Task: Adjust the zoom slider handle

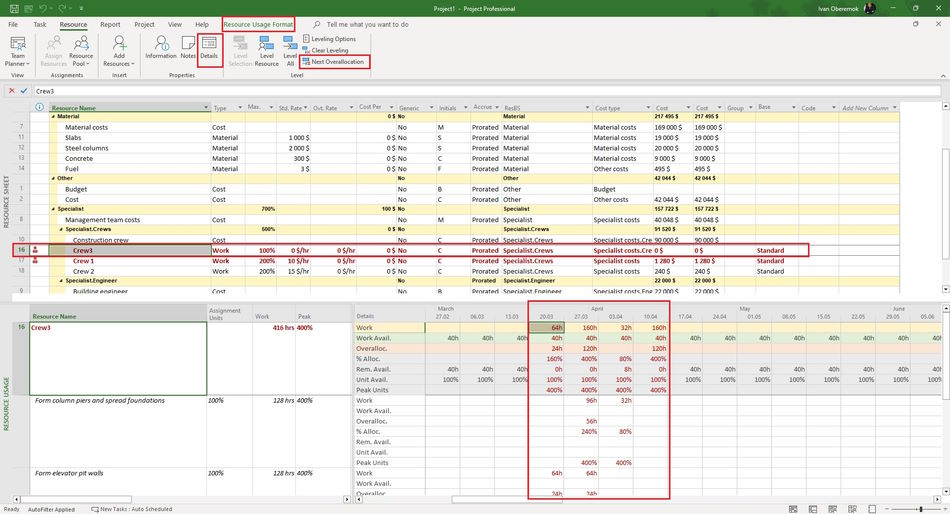Action: (920, 509)
